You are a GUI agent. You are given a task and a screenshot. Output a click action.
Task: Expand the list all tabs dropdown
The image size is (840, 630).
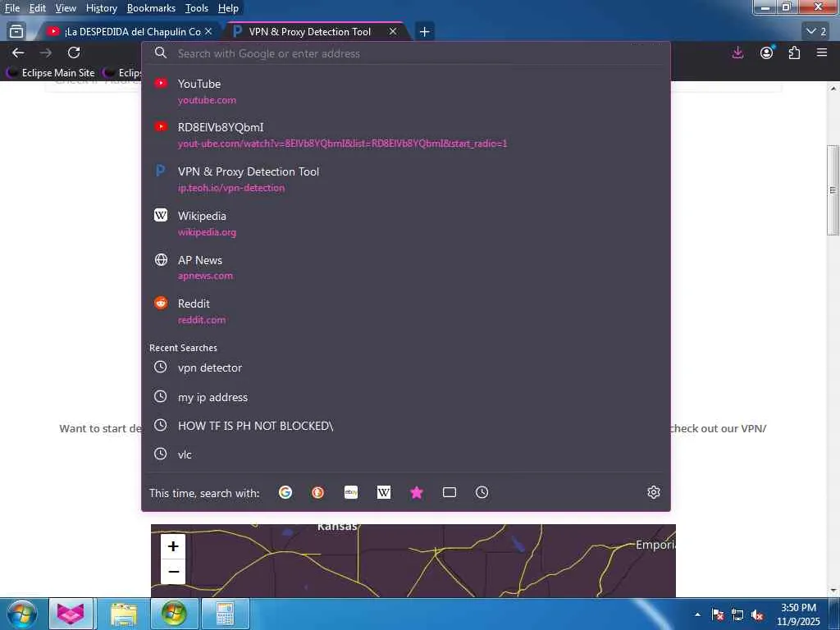[816, 32]
